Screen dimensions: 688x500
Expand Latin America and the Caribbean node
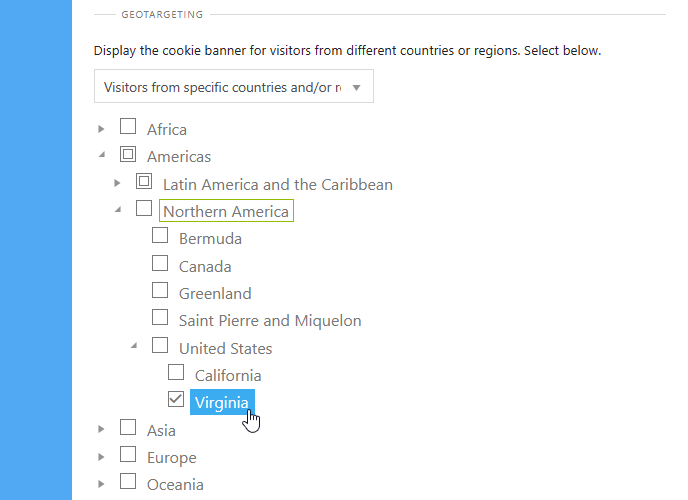(117, 183)
